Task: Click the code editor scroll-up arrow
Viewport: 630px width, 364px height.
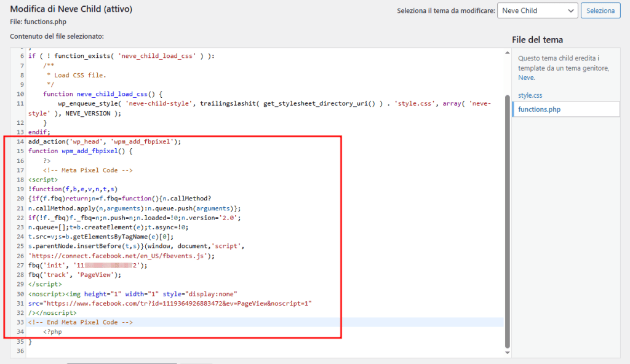Action: point(507,53)
